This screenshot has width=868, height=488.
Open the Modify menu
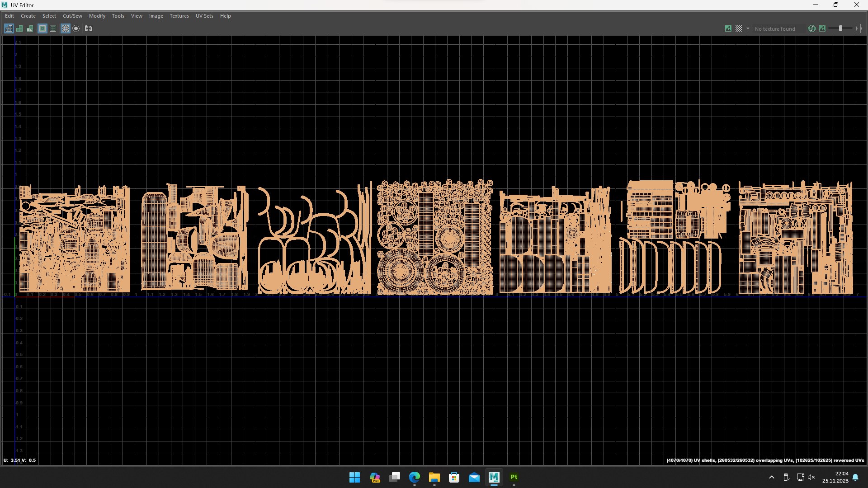point(97,16)
